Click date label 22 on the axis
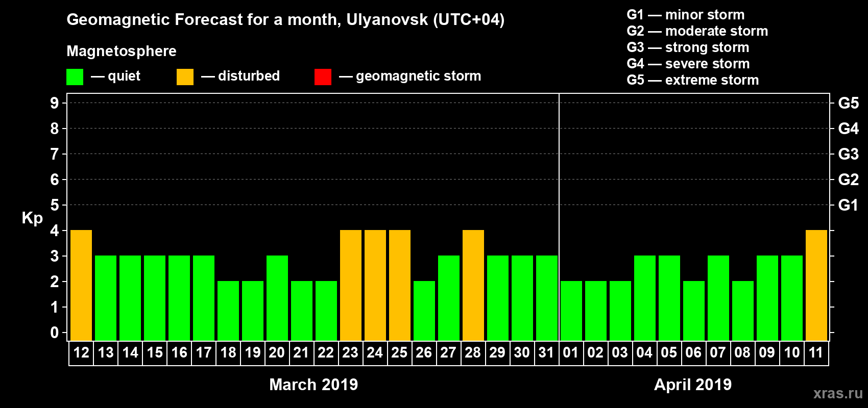 pyautogui.click(x=326, y=353)
